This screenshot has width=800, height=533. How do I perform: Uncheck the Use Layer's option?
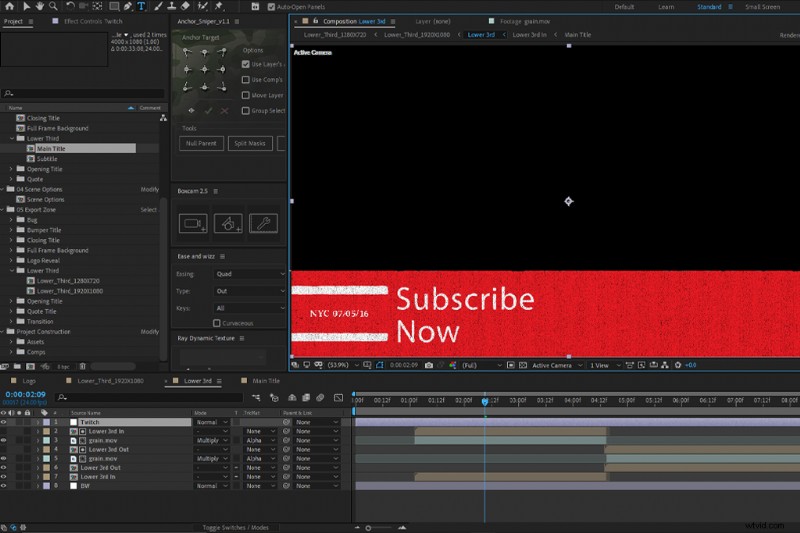point(245,64)
